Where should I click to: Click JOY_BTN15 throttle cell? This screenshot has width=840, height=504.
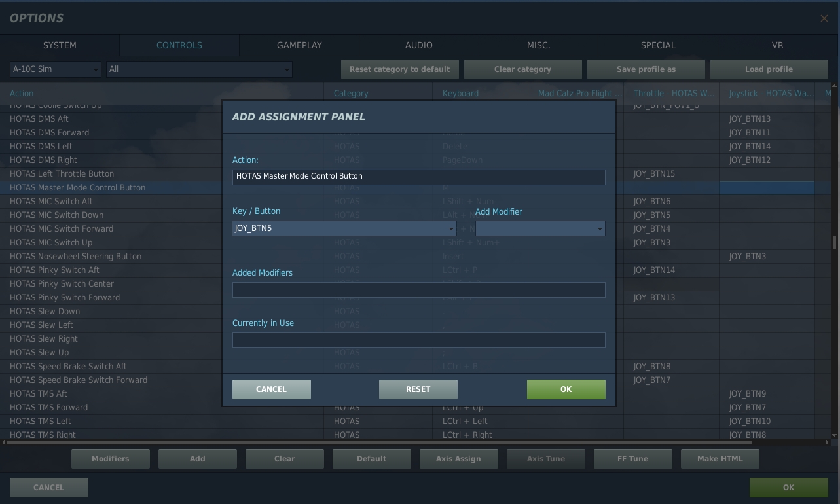[x=671, y=174]
